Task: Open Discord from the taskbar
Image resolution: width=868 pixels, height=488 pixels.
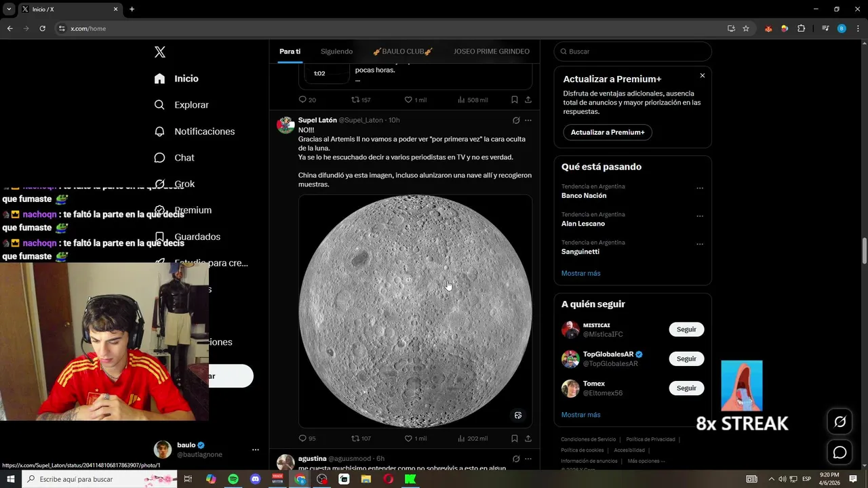Action: (255, 479)
